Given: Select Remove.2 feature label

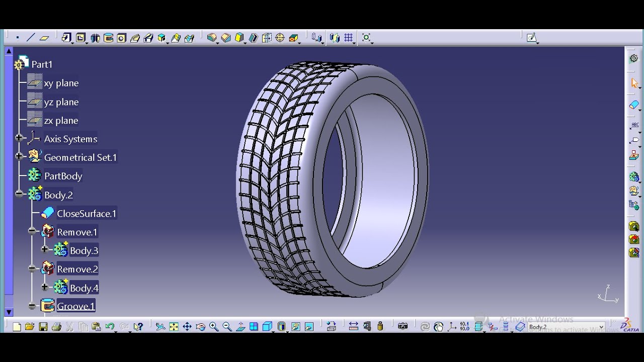Looking at the screenshot, I should [77, 269].
